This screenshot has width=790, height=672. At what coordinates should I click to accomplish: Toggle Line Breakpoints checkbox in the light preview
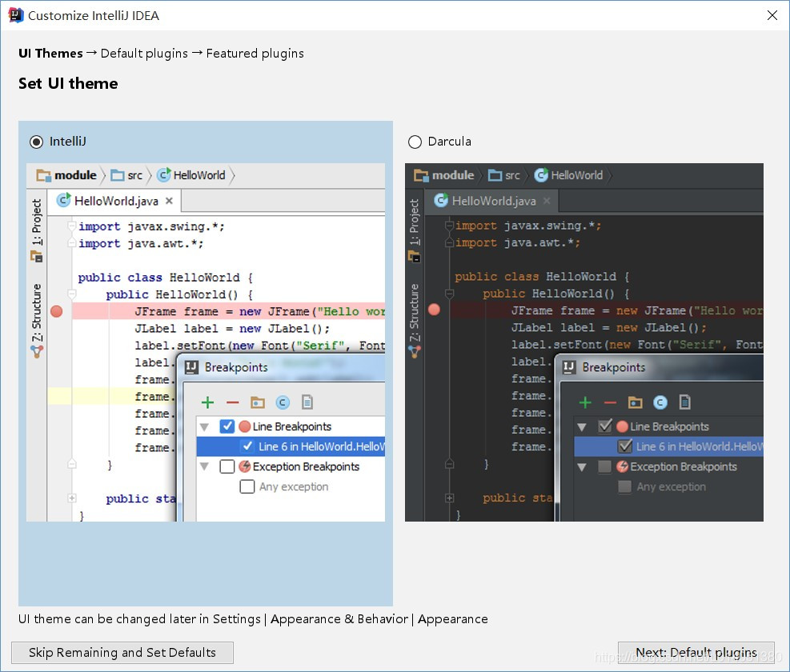pos(227,426)
